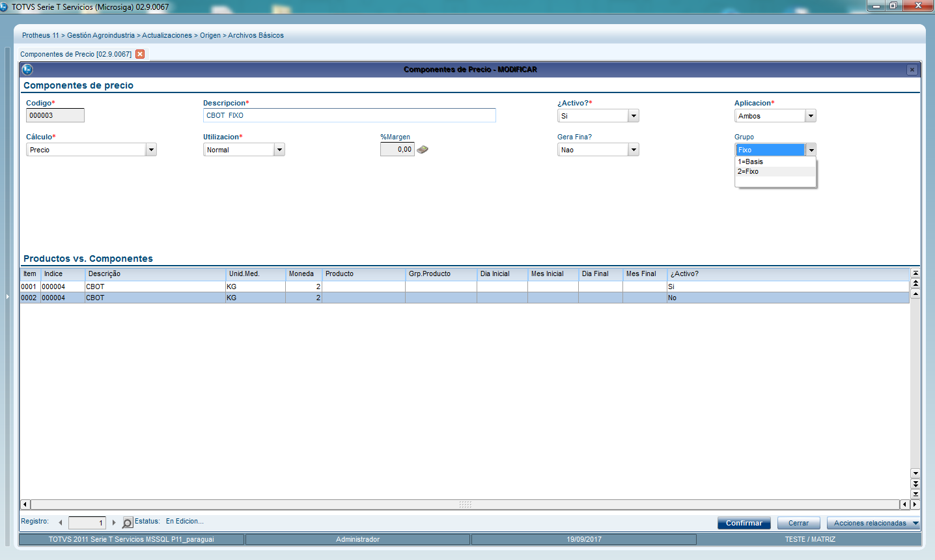
Task: Click the 'Si' Activo cell in row 0001
Action: click(788, 287)
